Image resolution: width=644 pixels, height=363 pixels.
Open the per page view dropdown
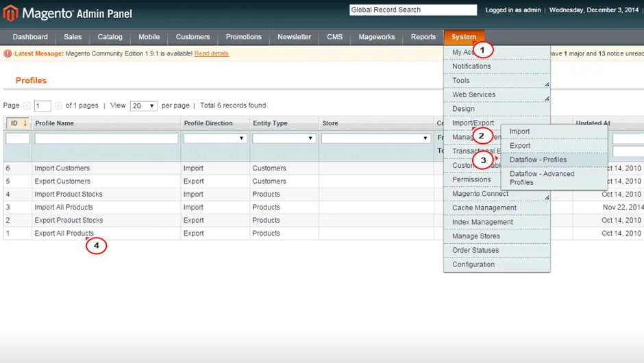pos(143,106)
